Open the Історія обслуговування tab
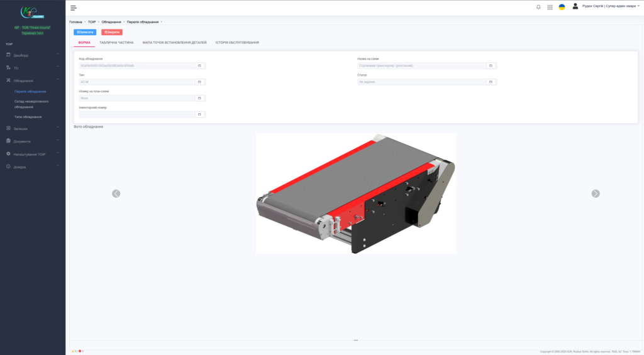 point(237,43)
